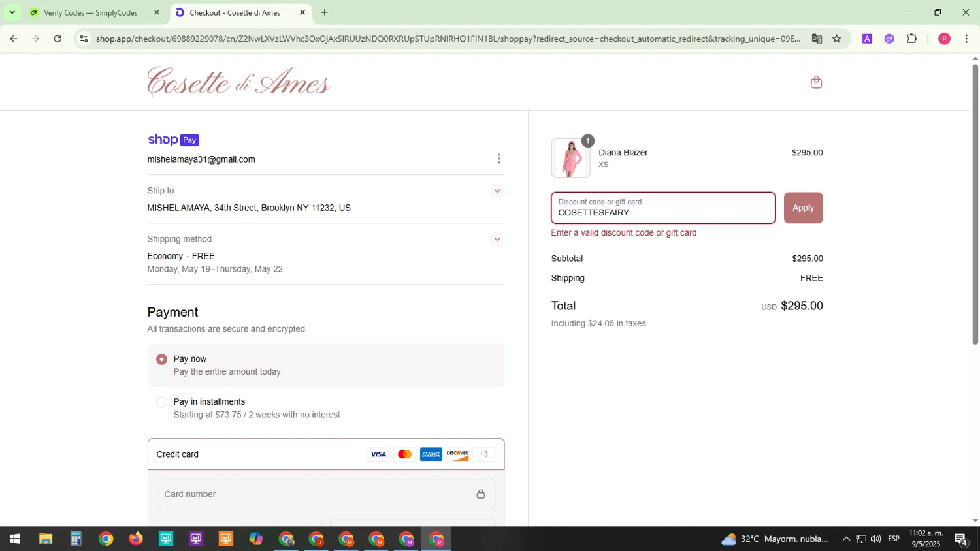
Task: Open Calculator from the taskbar
Action: point(76,539)
